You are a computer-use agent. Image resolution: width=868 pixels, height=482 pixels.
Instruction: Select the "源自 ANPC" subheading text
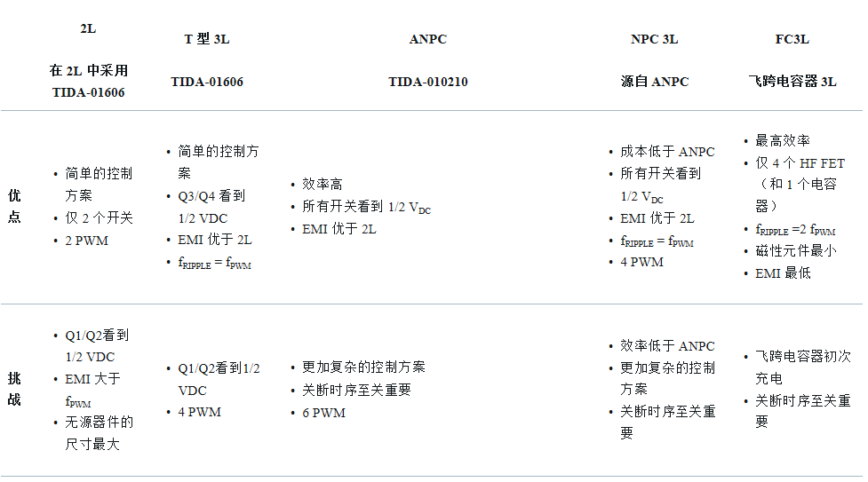coord(654,82)
